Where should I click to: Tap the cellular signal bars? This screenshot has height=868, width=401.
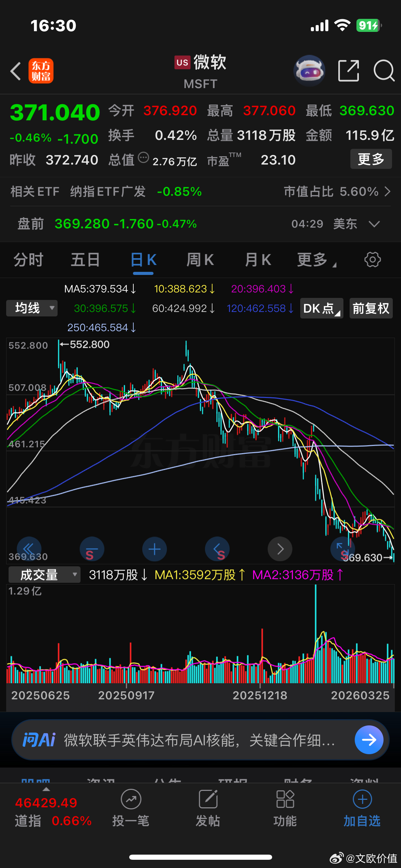click(x=319, y=25)
